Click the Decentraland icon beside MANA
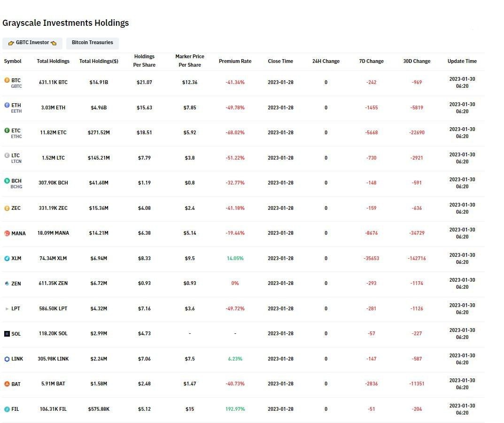Viewport: 504px width, 423px height. (7, 233)
